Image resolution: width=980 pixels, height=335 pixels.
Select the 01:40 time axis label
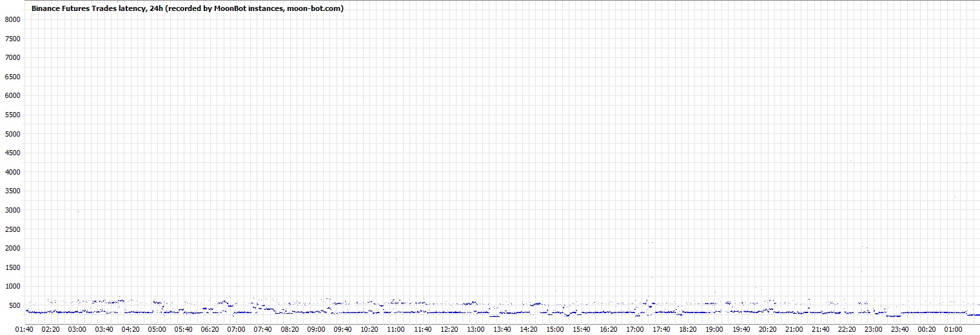(24, 329)
